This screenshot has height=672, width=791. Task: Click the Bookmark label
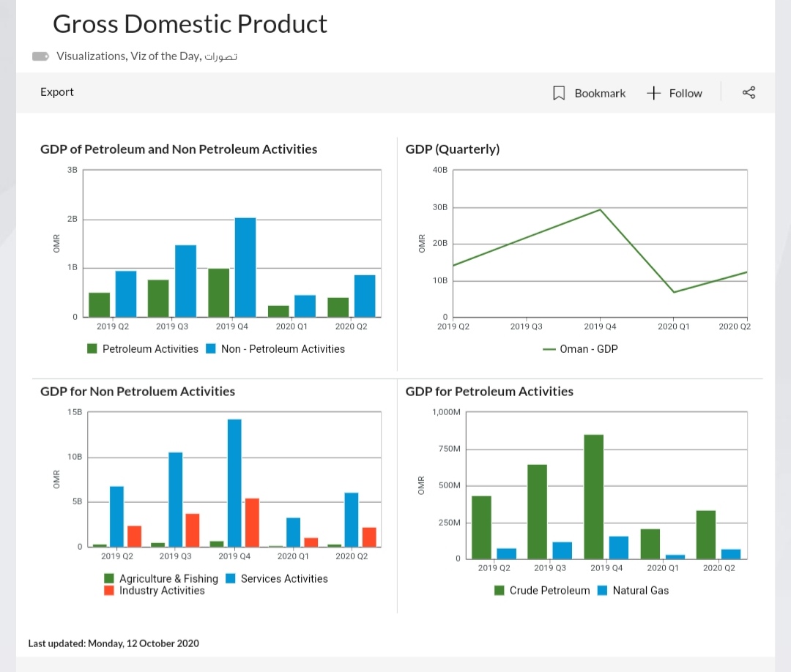[x=600, y=93]
